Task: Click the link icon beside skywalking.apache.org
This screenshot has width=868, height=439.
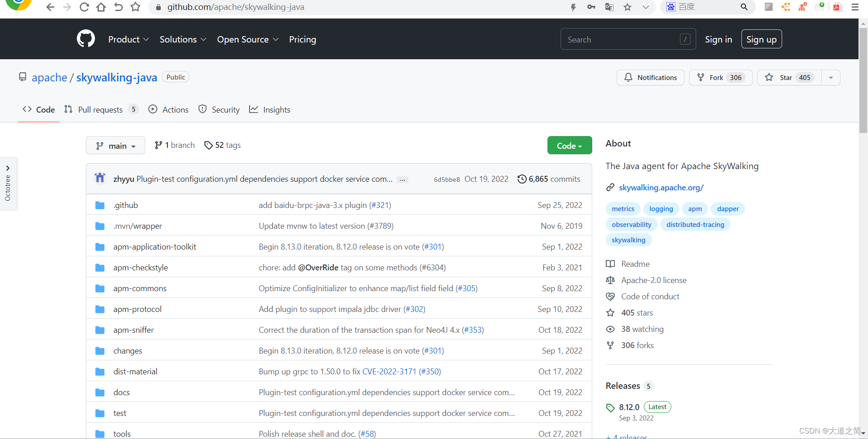Action: click(x=610, y=188)
